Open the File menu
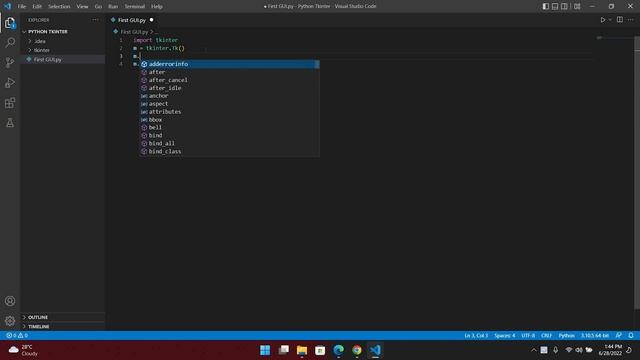640x360 pixels. click(22, 6)
